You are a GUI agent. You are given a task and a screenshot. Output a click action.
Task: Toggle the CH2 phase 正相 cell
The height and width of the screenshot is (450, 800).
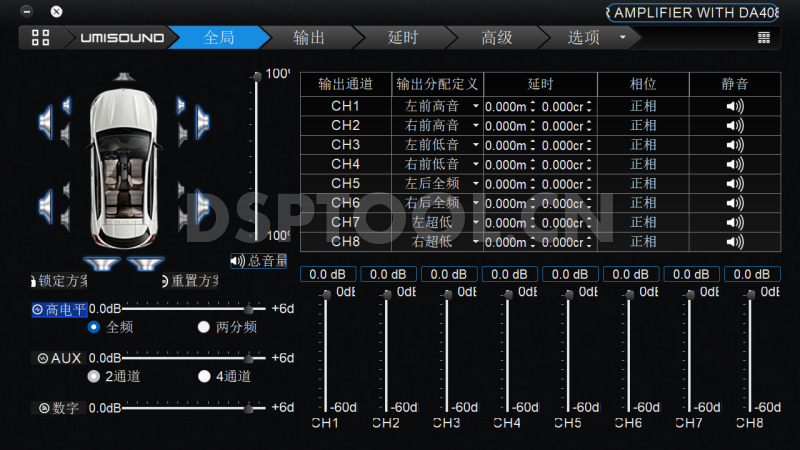pyautogui.click(x=643, y=126)
